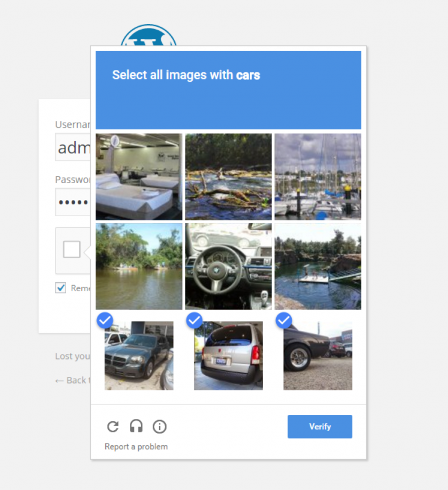The image size is (448, 490).
Task: Toggle the Remember Me checkbox
Action: click(x=60, y=287)
